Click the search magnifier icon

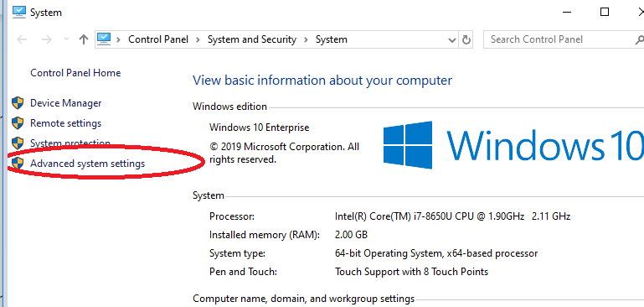click(639, 40)
